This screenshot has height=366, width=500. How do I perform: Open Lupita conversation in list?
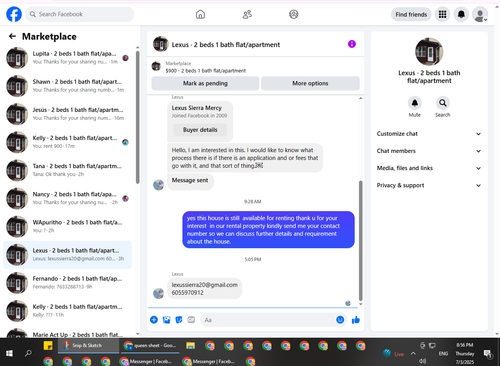[x=67, y=58]
